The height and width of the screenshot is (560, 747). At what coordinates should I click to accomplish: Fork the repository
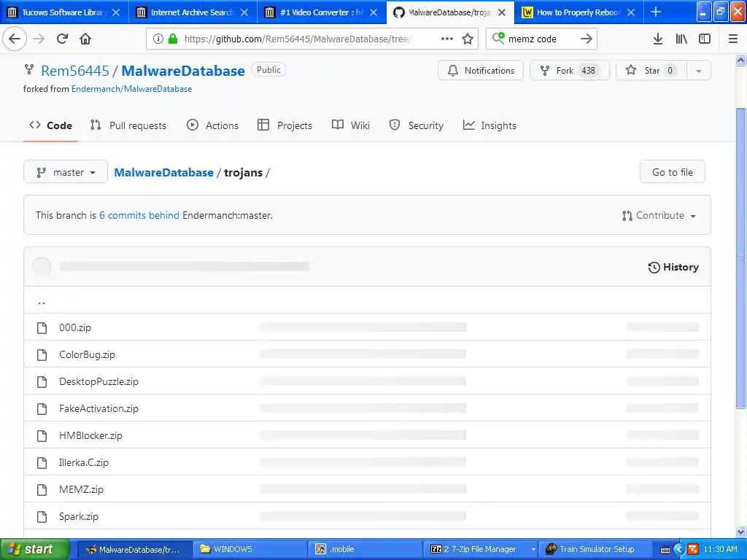click(x=569, y=71)
